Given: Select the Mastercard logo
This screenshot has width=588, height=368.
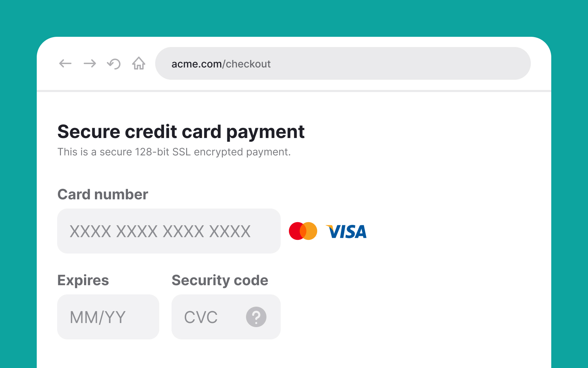Looking at the screenshot, I should click(x=303, y=231).
